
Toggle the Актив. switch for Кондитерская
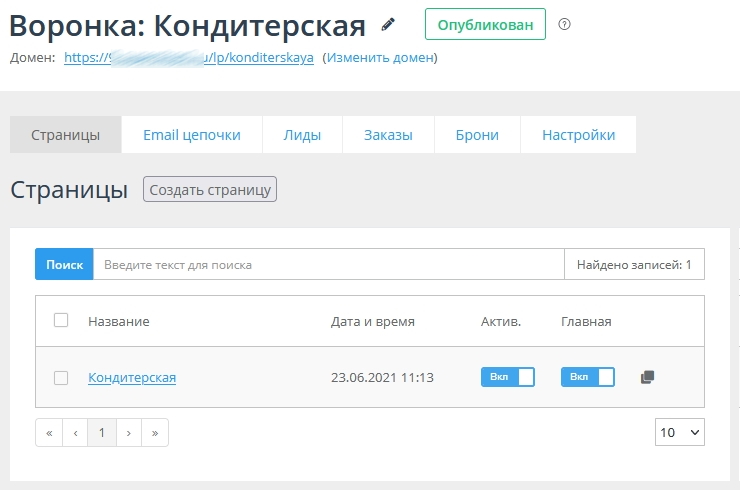click(508, 377)
